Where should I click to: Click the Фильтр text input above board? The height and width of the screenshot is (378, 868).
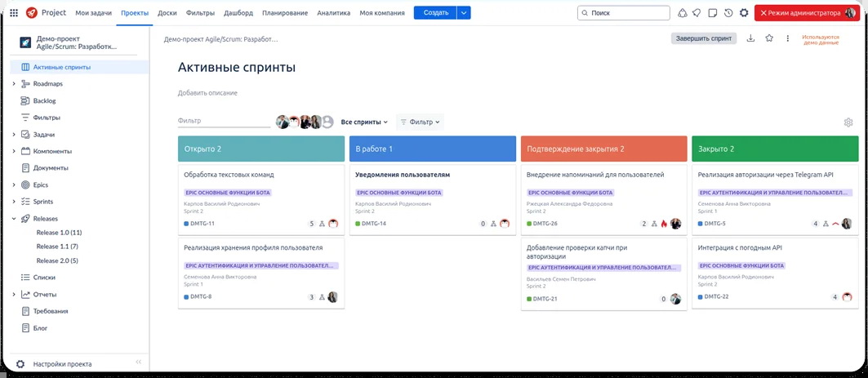(224, 121)
